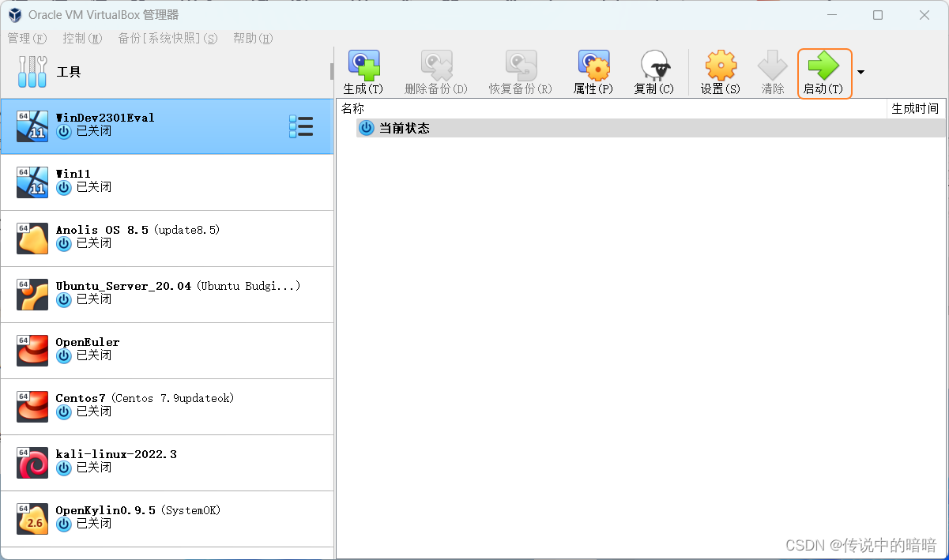Click the 复制(C) clone sheep icon
This screenshot has width=949, height=560.
coord(654,65)
